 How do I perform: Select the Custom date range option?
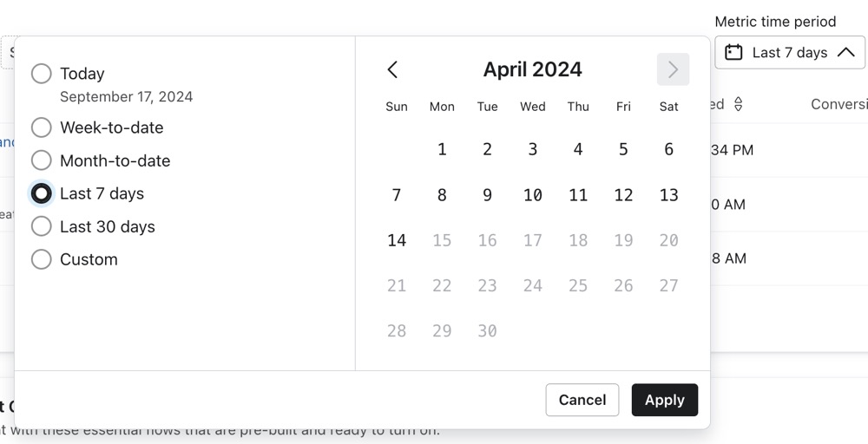[x=42, y=259]
